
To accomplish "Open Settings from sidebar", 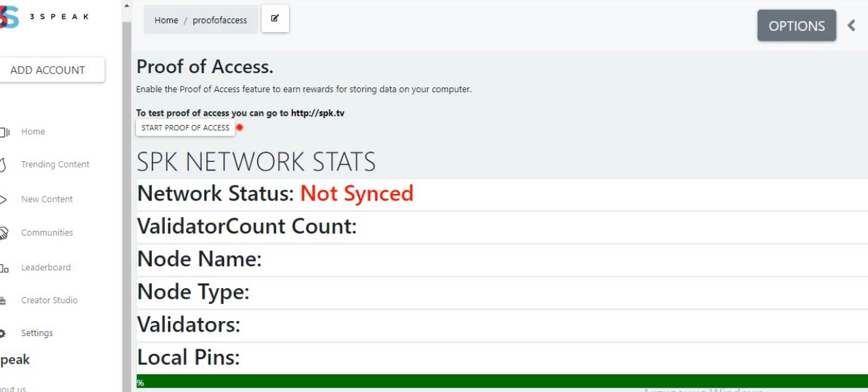I will pyautogui.click(x=37, y=333).
